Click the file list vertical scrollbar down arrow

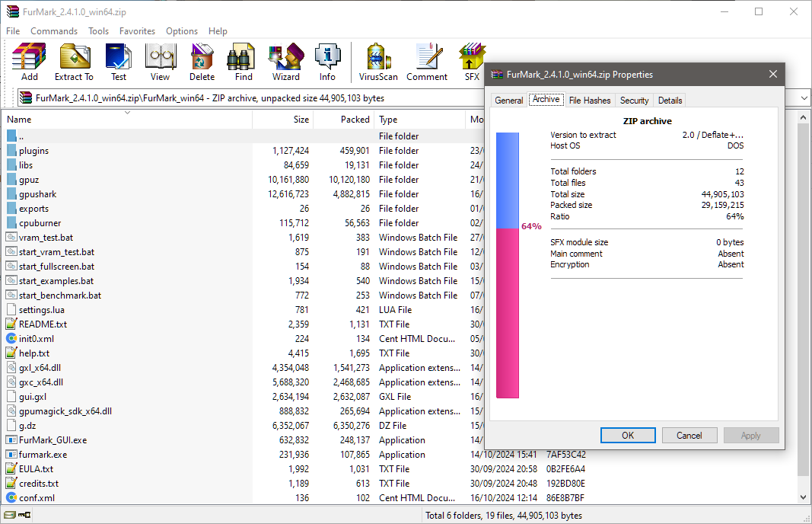coord(803,497)
